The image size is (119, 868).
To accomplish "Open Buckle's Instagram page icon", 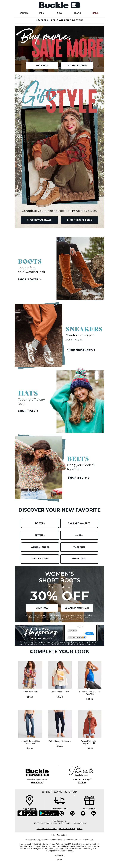I will [62, 813].
